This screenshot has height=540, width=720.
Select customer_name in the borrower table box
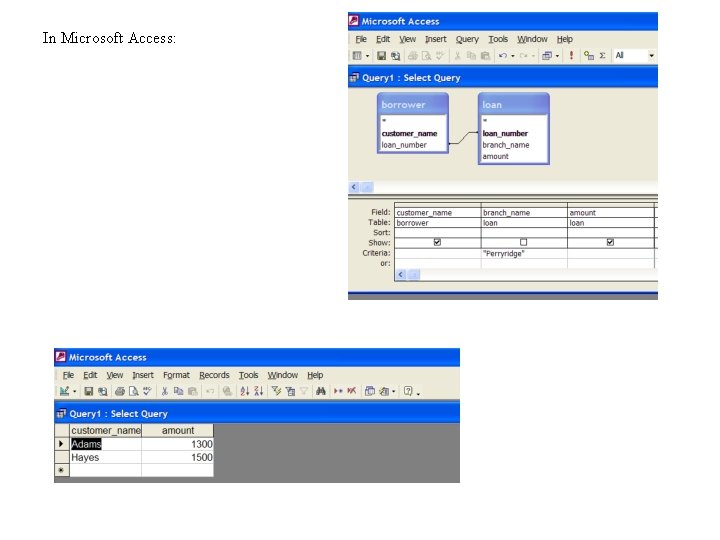(x=409, y=133)
